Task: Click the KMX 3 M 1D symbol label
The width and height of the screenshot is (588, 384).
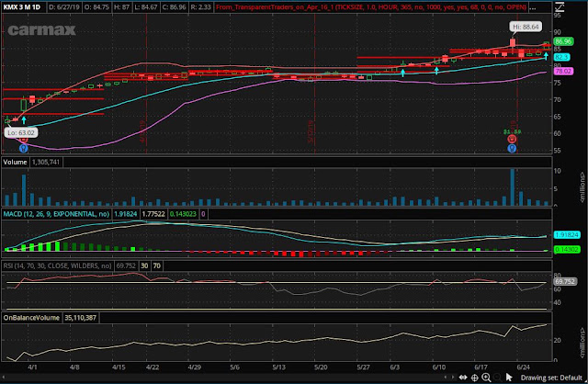Action: [22, 7]
